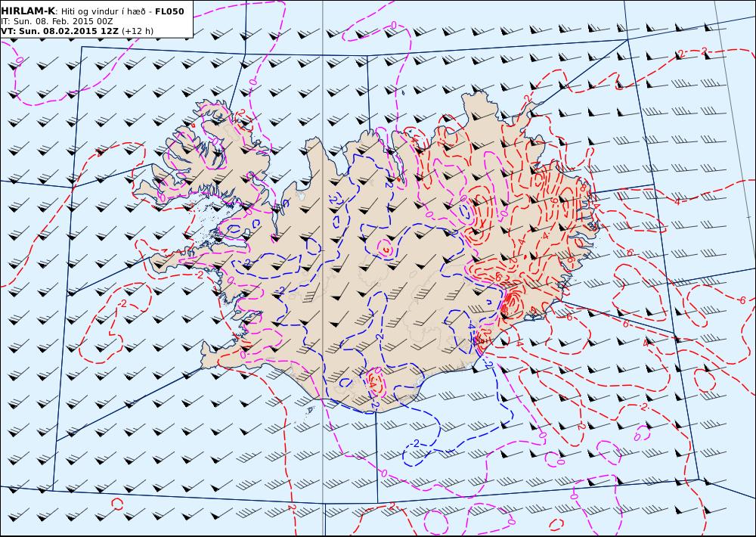
Task: Click the "IT: Sun. 08. Feb. 2015 00Z" line
Action: pos(57,21)
